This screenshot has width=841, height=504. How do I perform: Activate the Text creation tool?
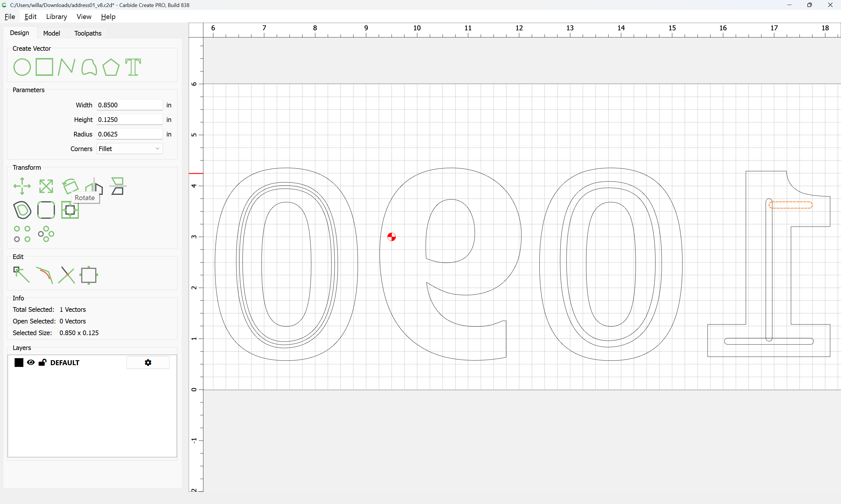click(133, 67)
